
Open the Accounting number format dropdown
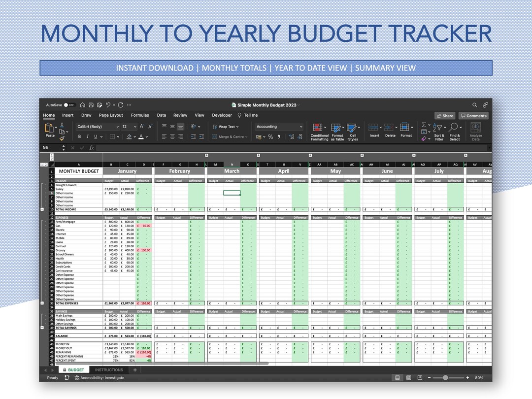(300, 127)
